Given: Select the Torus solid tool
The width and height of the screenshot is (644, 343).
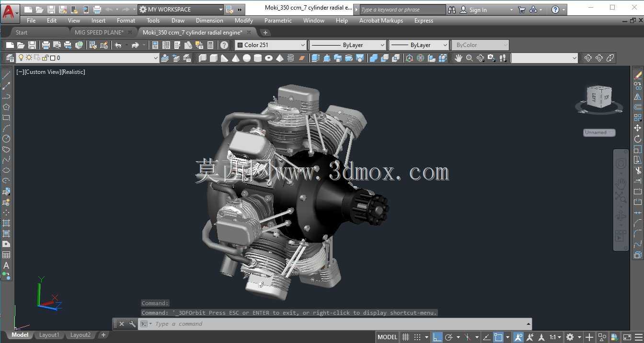Looking at the screenshot, I should [x=269, y=58].
